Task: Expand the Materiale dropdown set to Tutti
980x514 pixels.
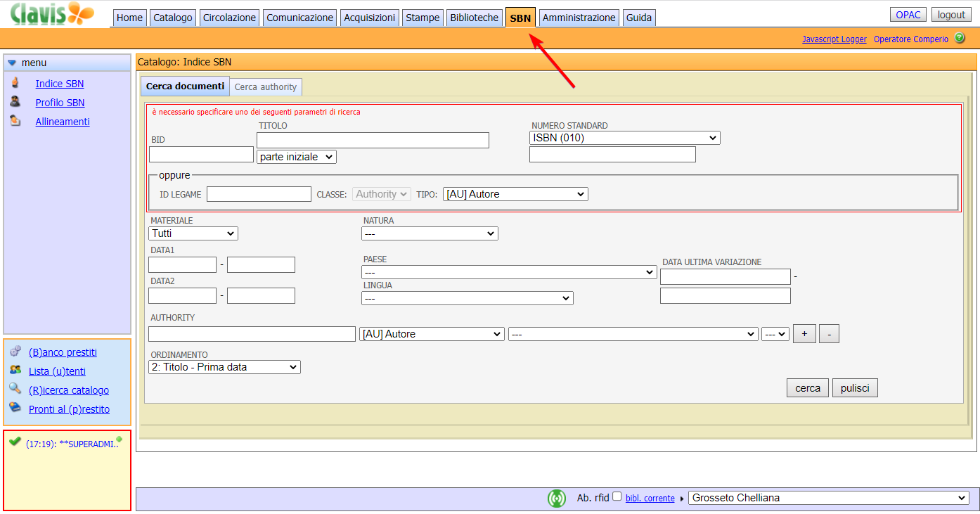Action: tap(193, 233)
